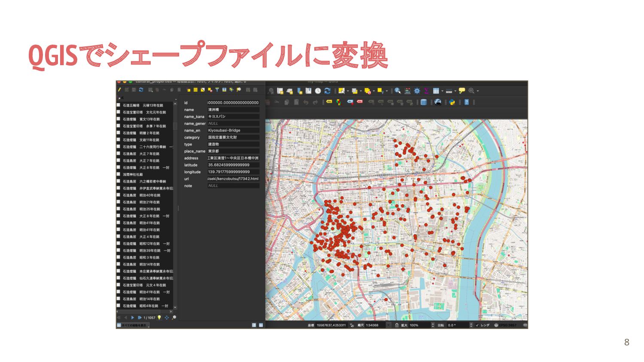
Task: Click EPSG:3857 CRS button
Action: [506, 325]
